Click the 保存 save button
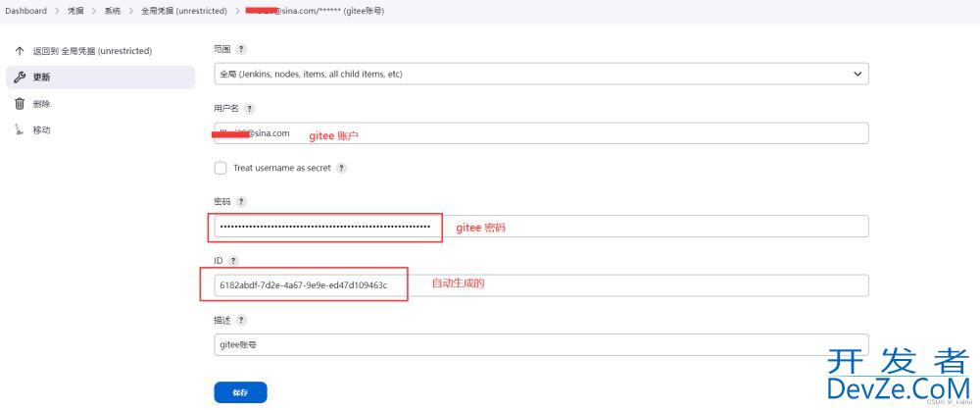The height and width of the screenshot is (410, 980). tap(241, 392)
